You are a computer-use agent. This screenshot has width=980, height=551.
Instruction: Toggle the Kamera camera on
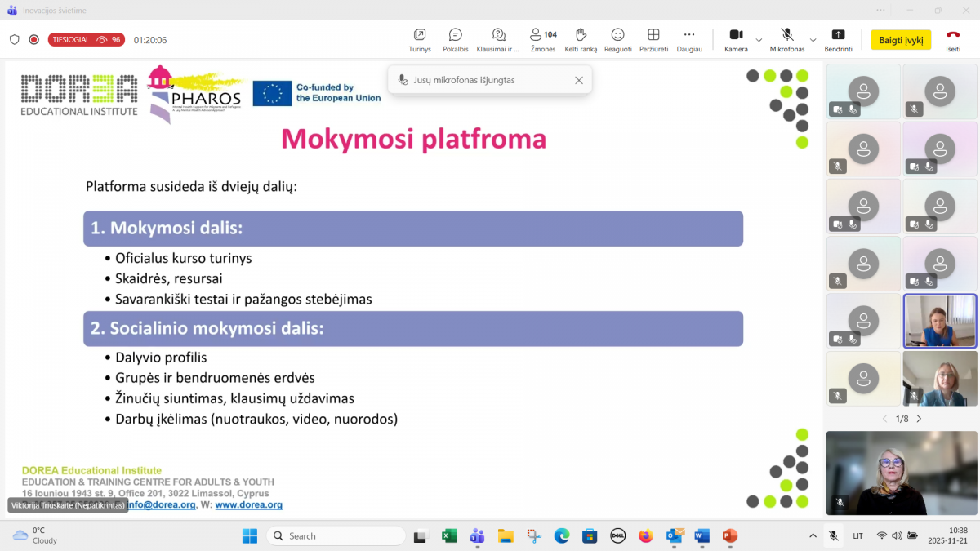pyautogui.click(x=735, y=39)
